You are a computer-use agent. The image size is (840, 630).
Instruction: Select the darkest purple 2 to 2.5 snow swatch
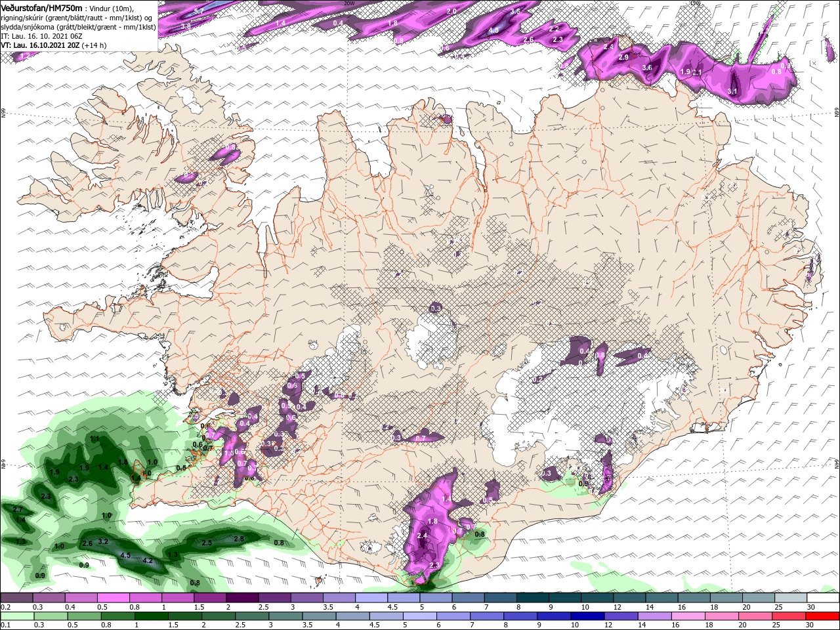click(x=241, y=598)
